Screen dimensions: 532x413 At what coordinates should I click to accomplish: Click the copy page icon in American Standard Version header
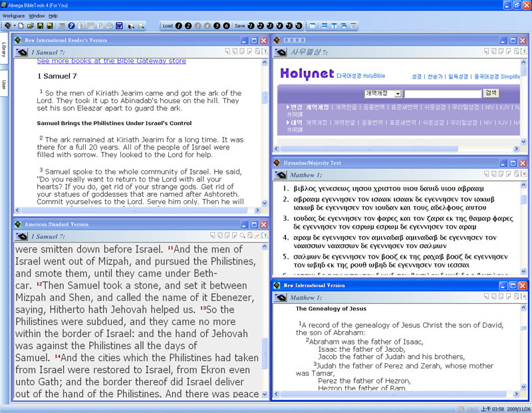[x=250, y=235]
